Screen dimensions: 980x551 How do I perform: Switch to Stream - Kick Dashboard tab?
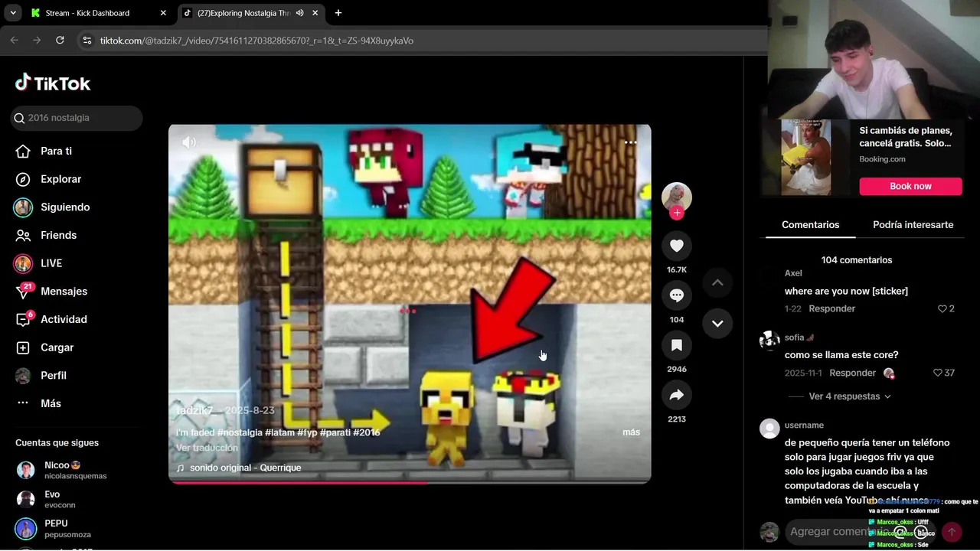[x=87, y=13]
